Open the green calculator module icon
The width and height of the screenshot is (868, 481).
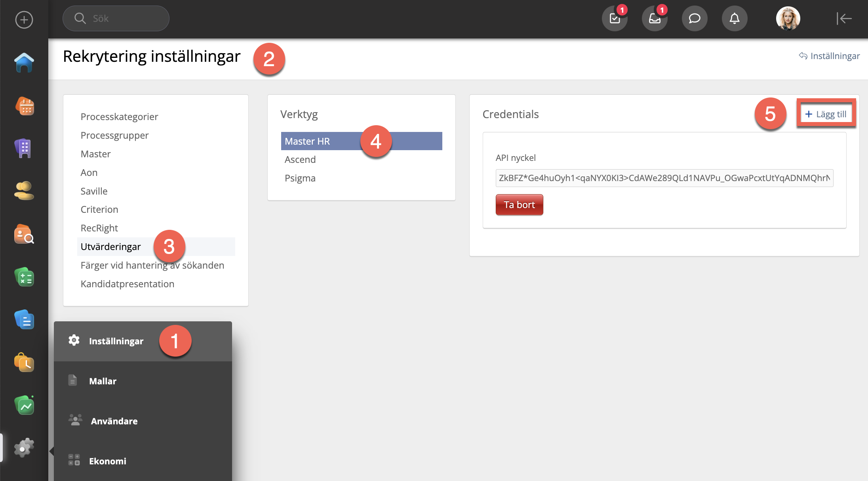(x=24, y=277)
